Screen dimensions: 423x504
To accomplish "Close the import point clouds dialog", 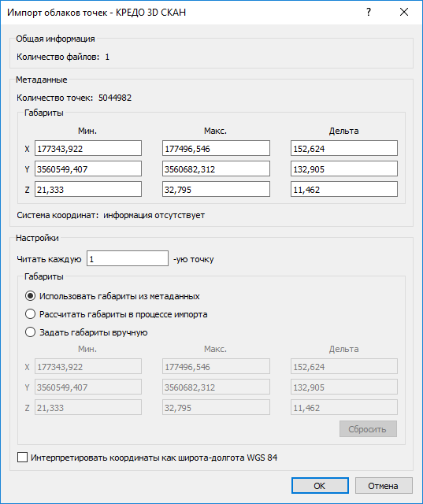I will click(x=404, y=13).
